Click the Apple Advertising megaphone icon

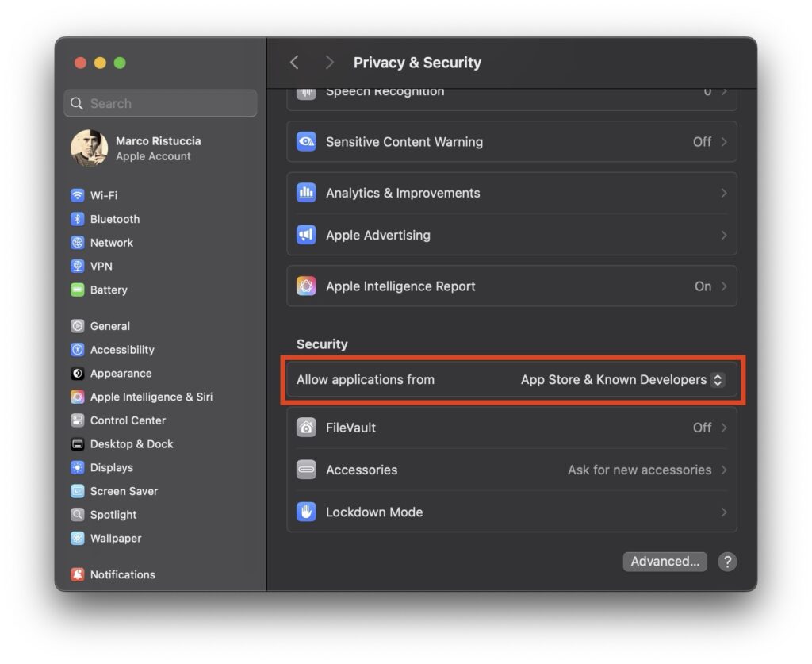tap(306, 235)
